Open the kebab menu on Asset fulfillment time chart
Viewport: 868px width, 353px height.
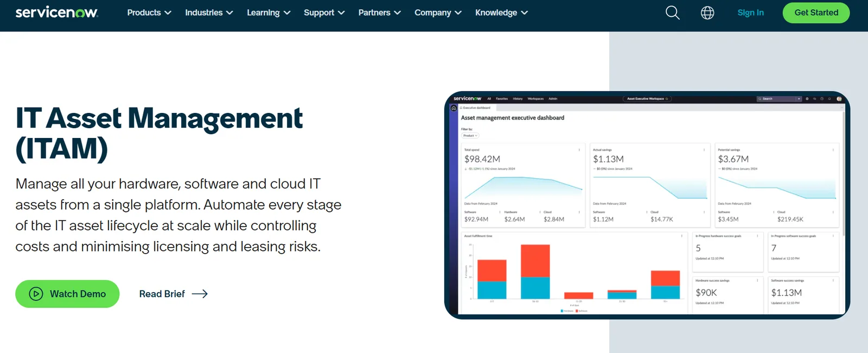coord(682,236)
